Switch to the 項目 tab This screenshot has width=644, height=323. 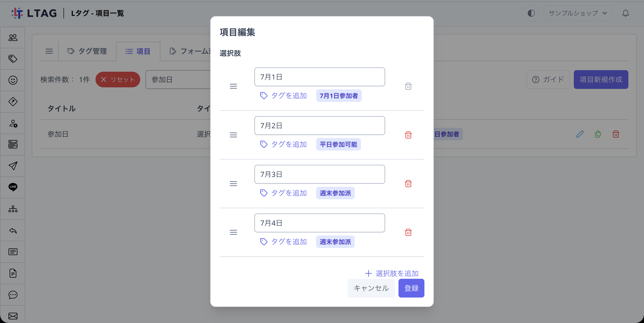(138, 51)
